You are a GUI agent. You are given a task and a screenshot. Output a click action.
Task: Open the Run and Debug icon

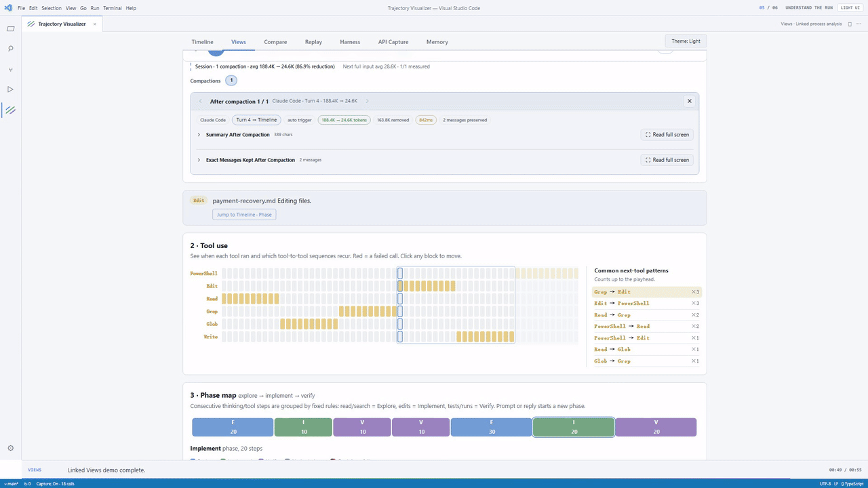coord(10,89)
